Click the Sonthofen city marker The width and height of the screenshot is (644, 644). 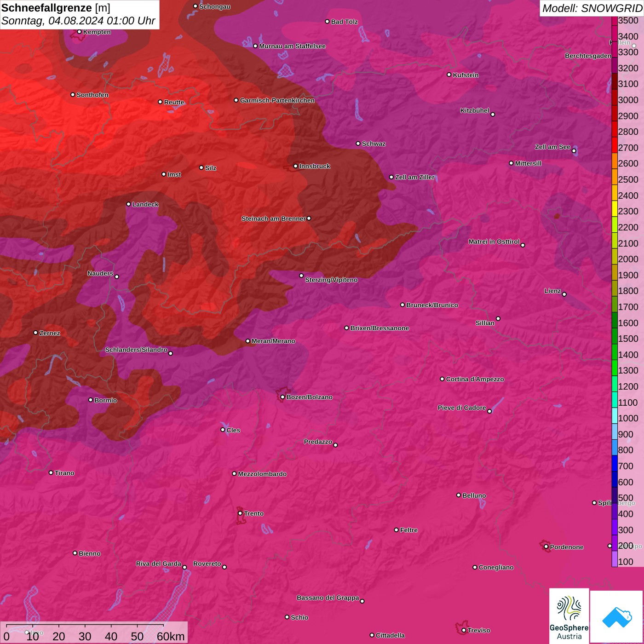(73, 95)
